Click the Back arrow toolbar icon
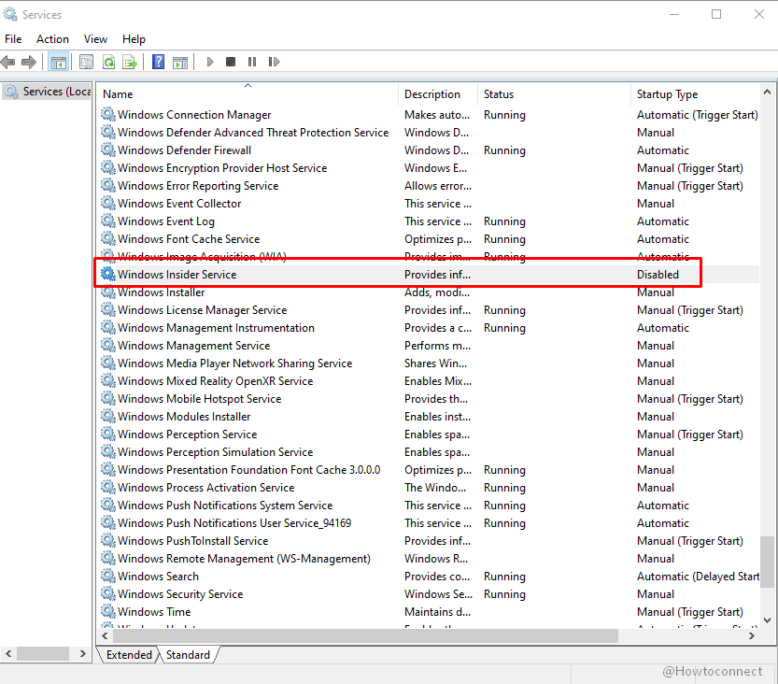 point(8,62)
